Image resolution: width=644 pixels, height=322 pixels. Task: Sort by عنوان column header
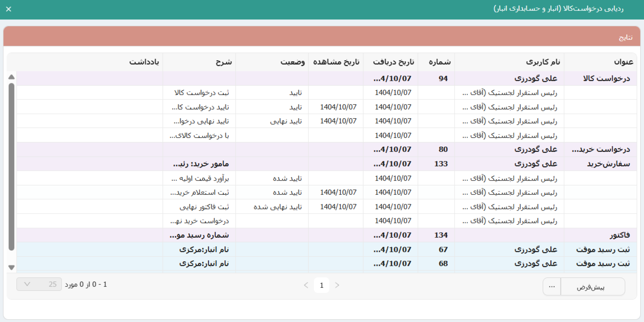[x=623, y=62]
